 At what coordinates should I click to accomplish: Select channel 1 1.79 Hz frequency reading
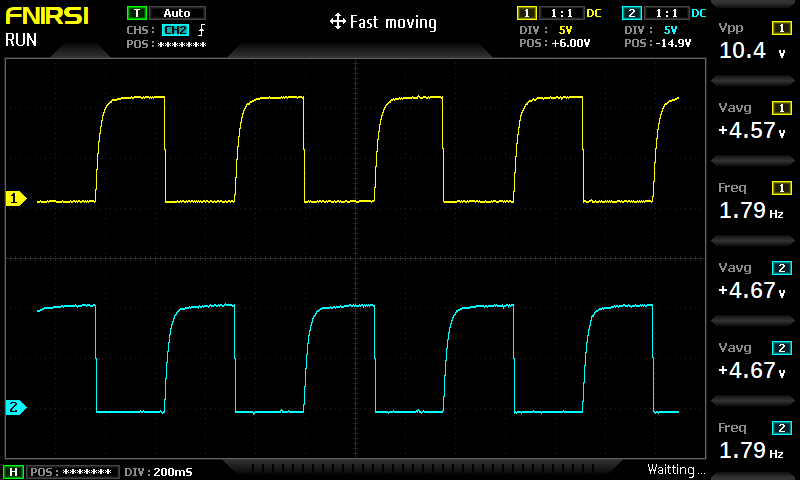pos(751,211)
